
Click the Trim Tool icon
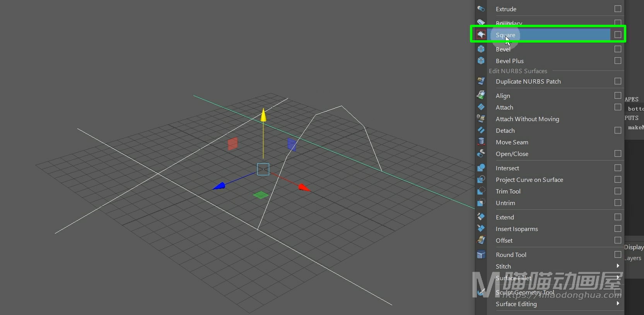[x=481, y=191]
